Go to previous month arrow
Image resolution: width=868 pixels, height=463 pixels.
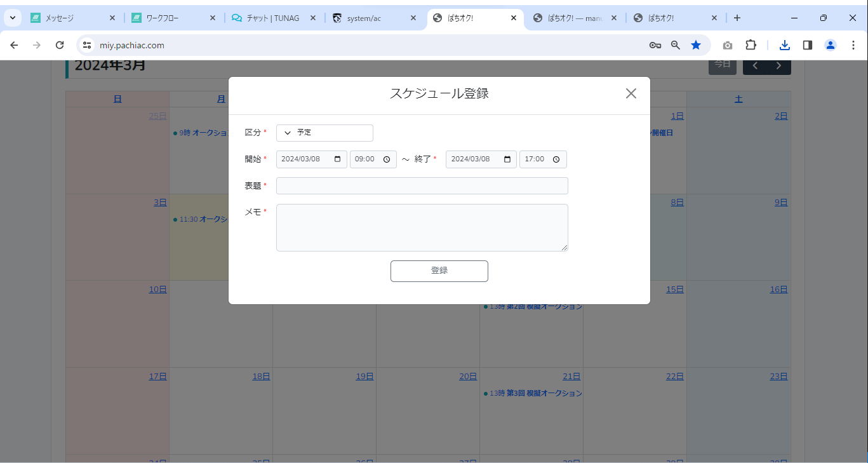755,65
